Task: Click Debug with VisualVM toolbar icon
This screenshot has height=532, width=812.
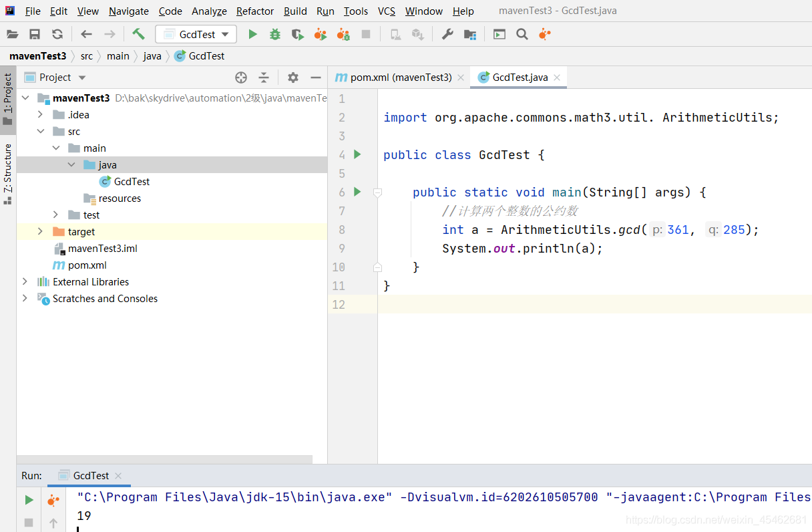Action: 343,34
